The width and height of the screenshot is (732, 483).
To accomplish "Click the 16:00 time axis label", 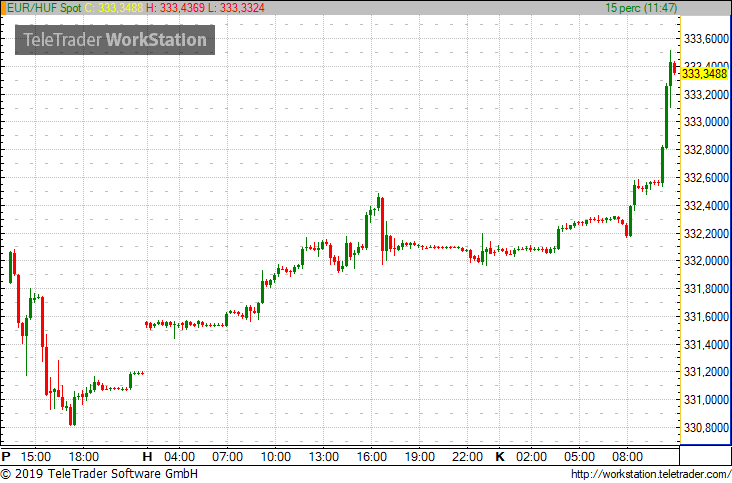I will coord(372,456).
